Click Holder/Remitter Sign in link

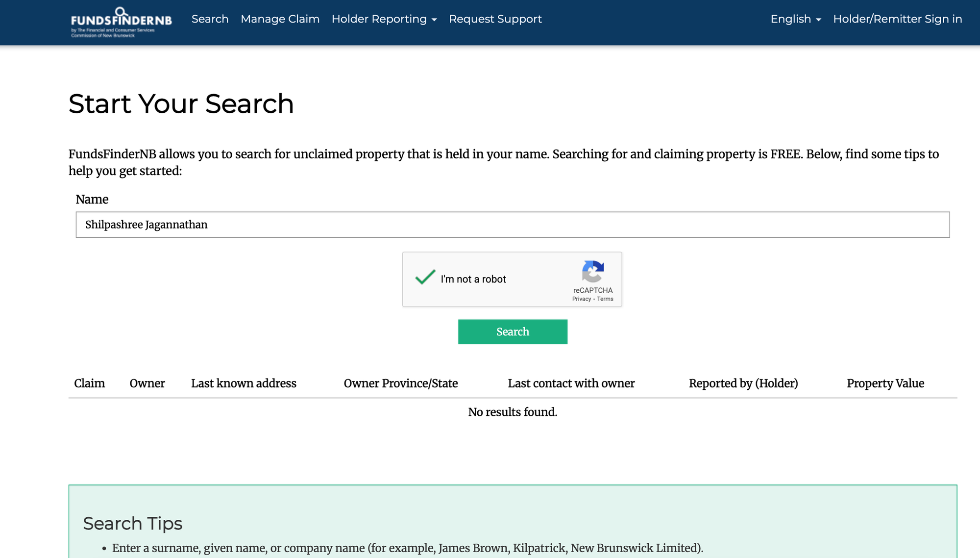[x=897, y=19]
